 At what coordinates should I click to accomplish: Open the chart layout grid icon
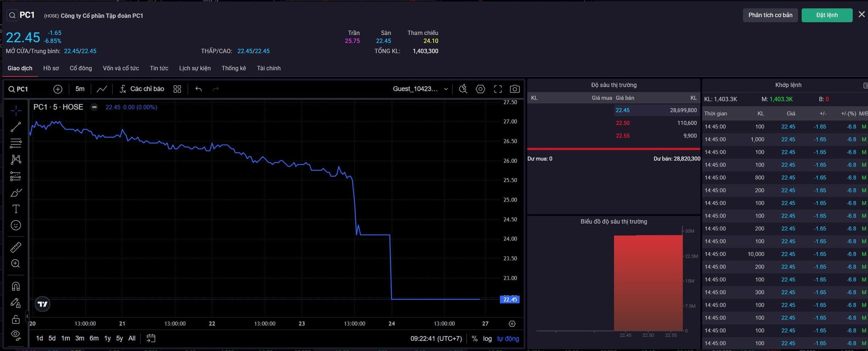[x=177, y=89]
